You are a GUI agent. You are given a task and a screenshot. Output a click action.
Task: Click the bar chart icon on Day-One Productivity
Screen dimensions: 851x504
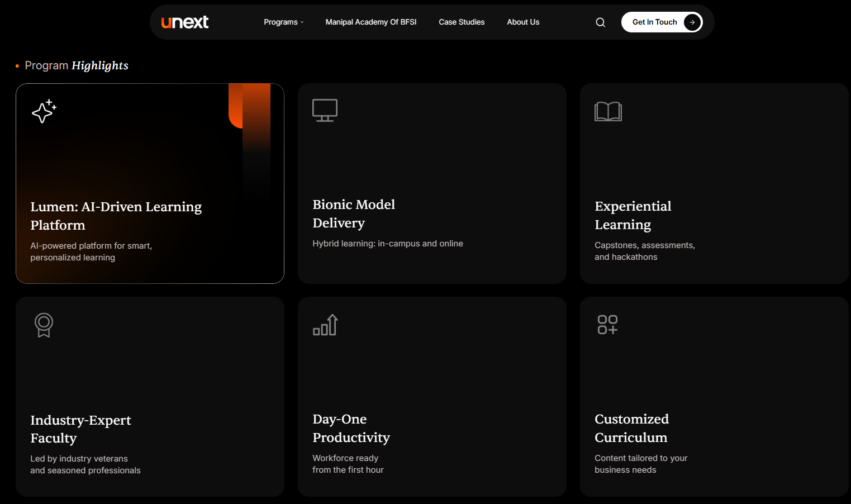[325, 324]
